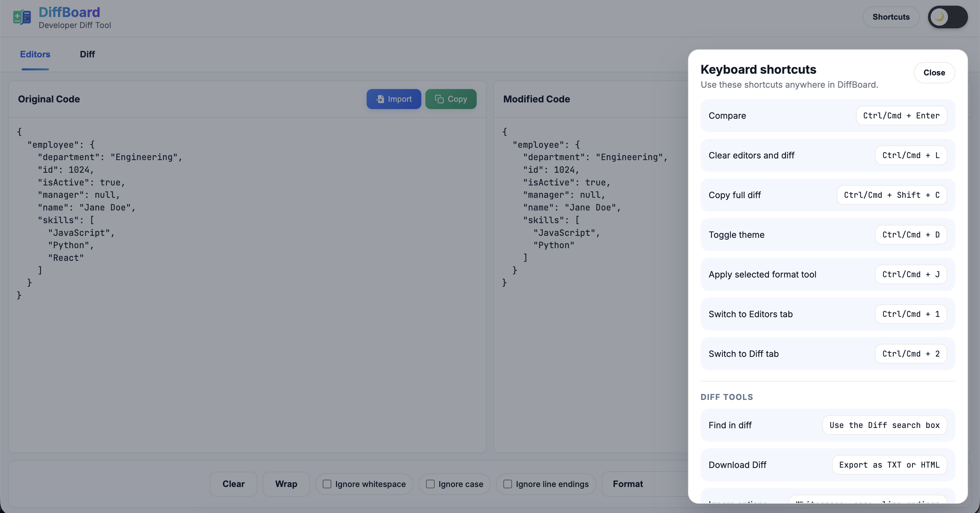
Task: Click the Ctrl/Cmd + Enter key badge
Action: [901, 116]
